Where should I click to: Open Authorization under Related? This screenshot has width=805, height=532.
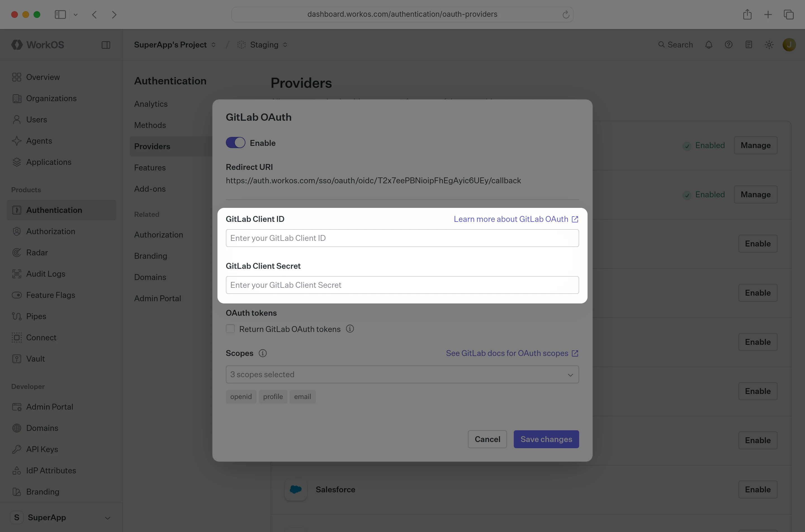click(158, 235)
